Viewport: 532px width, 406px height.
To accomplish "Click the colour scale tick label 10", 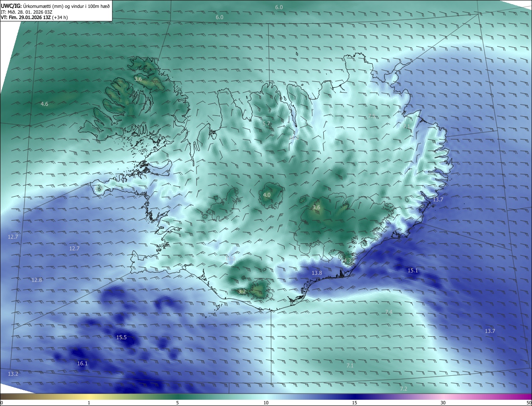I will coord(266,403).
